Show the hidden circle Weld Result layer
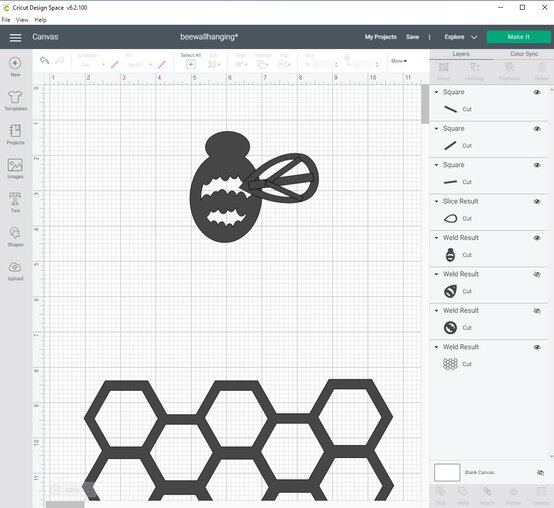 537,311
